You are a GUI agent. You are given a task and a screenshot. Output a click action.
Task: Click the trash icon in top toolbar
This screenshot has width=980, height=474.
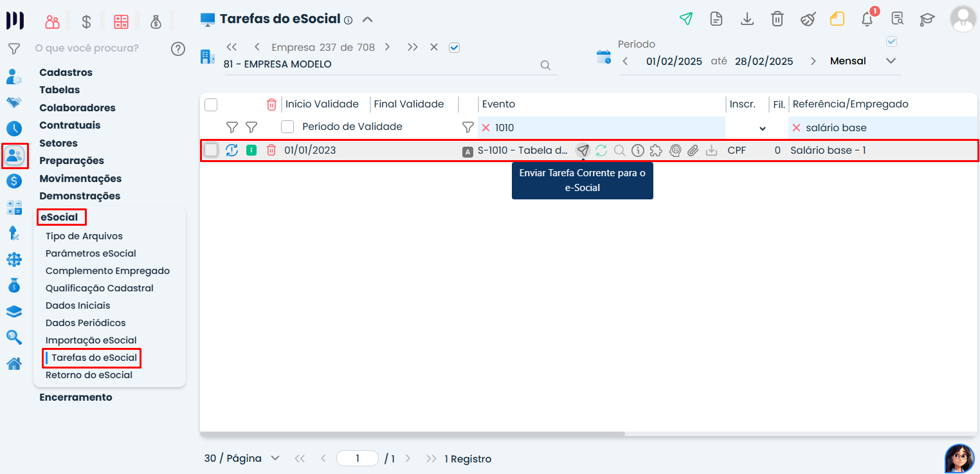777,19
